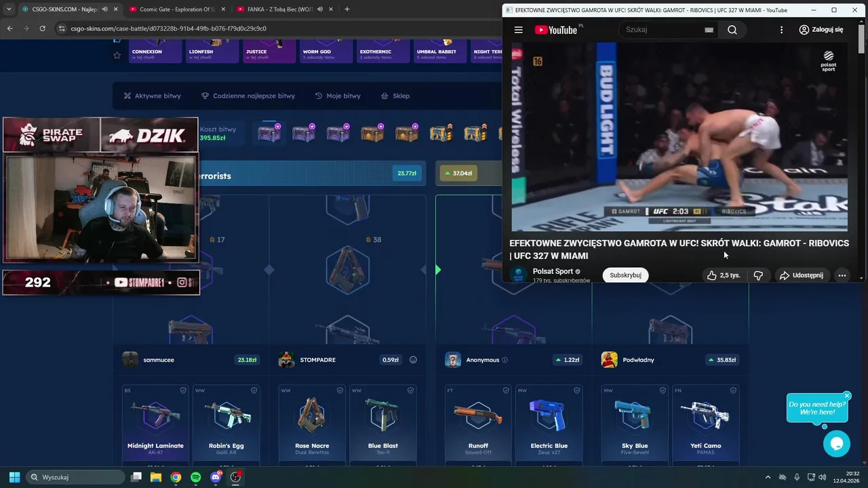Screen dimensions: 868x488
Task: Open the YouTube hamburger menu
Action: pyautogui.click(x=518, y=30)
